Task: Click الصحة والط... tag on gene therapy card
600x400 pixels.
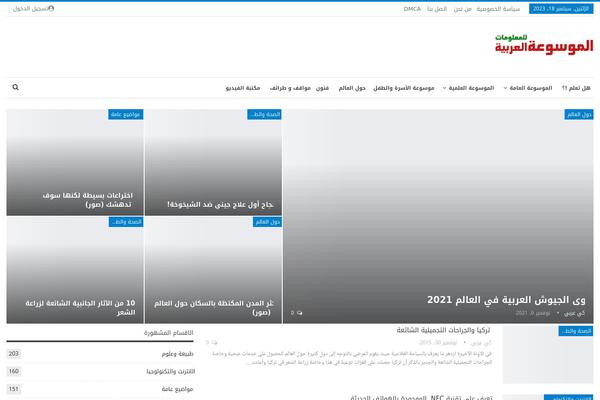Action: (264, 114)
